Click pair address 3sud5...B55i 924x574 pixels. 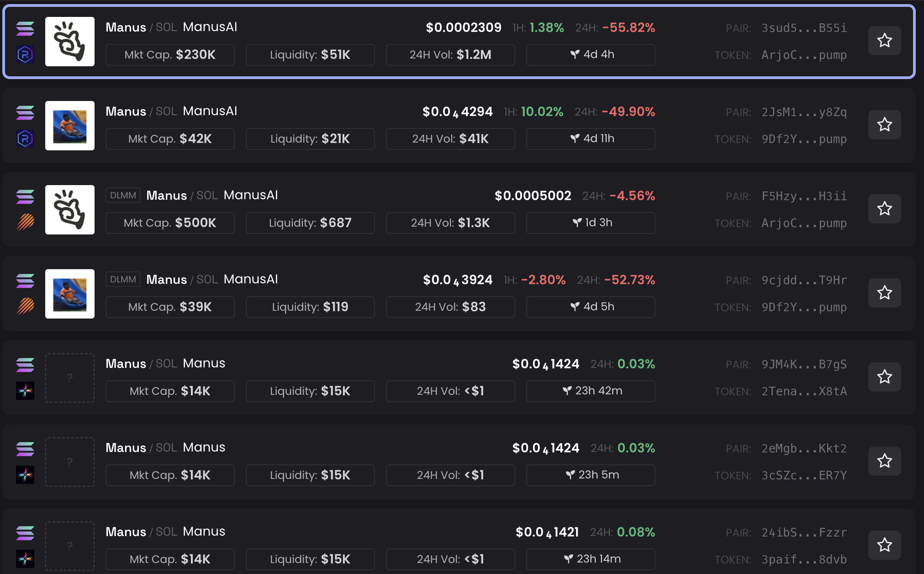(x=804, y=28)
